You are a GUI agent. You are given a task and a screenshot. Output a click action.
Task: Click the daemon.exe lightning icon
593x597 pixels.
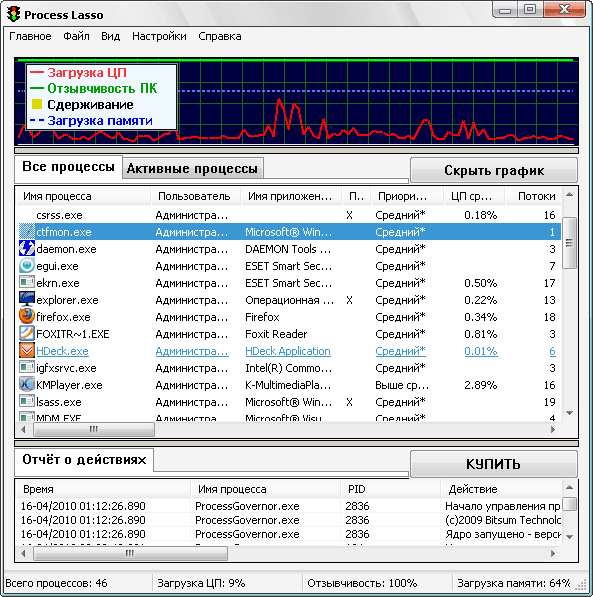27,249
